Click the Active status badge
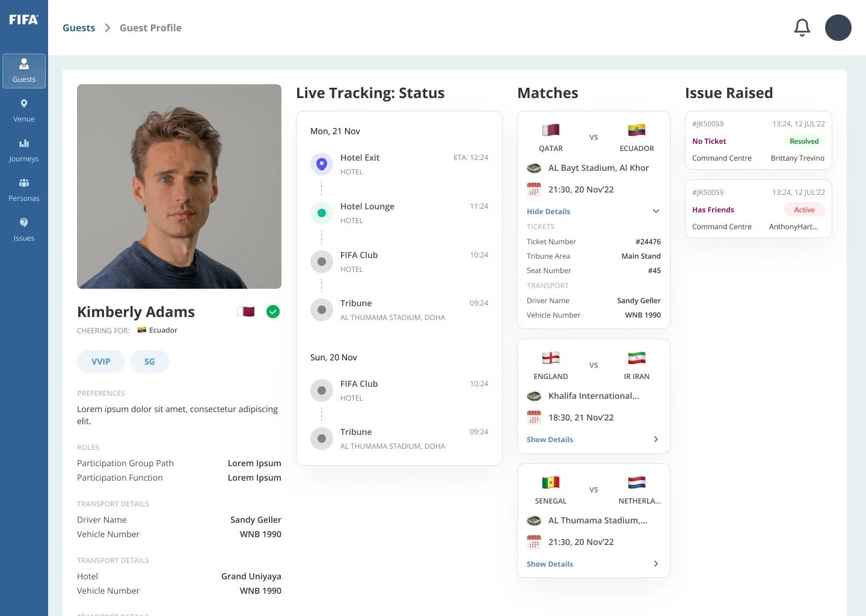This screenshot has height=616, width=866. [x=804, y=210]
